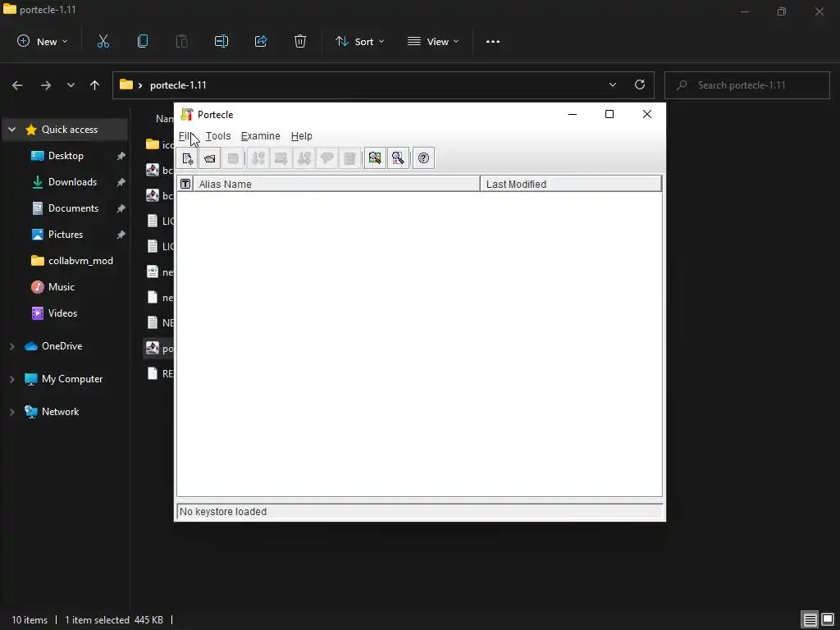Image resolution: width=840 pixels, height=630 pixels.
Task: Go forward in Explorer navigation
Action: click(46, 85)
